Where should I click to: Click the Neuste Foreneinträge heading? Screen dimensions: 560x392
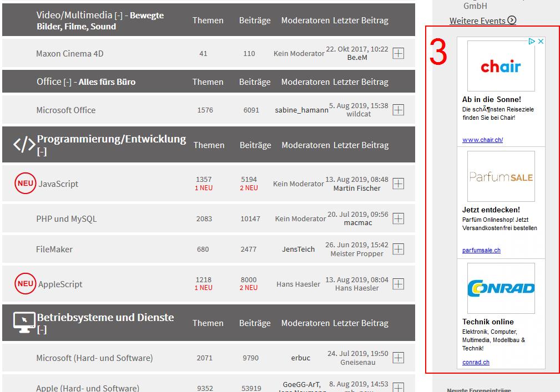tap(479, 390)
